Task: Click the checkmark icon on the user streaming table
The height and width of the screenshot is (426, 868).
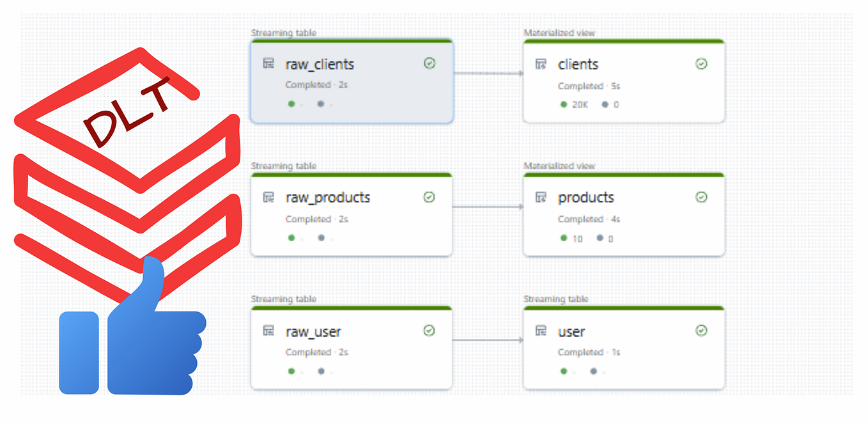Action: pos(701,331)
